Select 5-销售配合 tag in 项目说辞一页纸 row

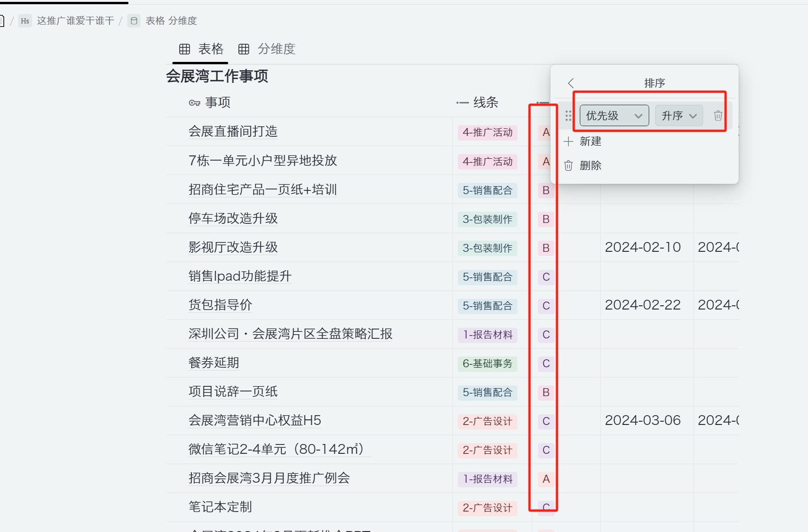coord(488,392)
